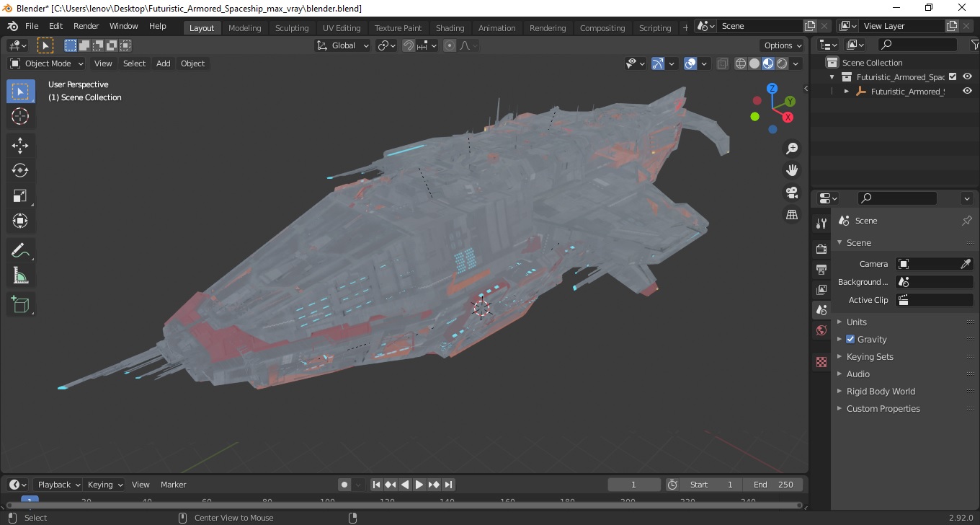Select the Select Box tool
The height and width of the screenshot is (525, 980).
point(20,92)
